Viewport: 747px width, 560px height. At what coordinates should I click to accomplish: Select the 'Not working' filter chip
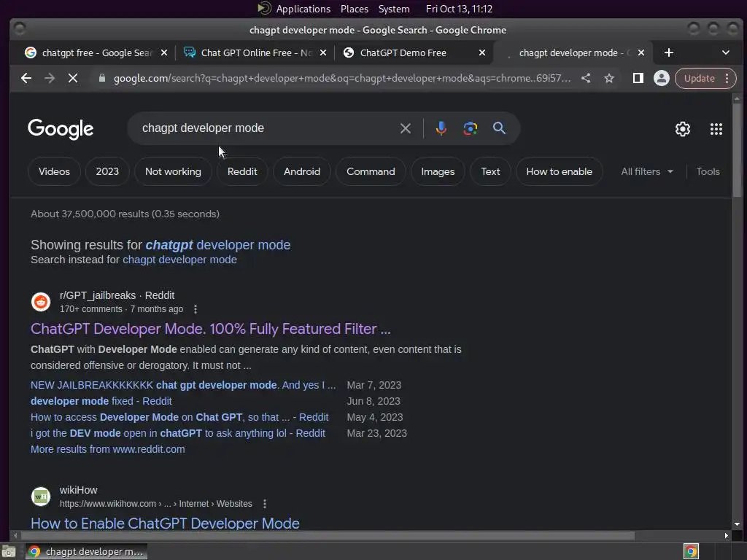173,171
